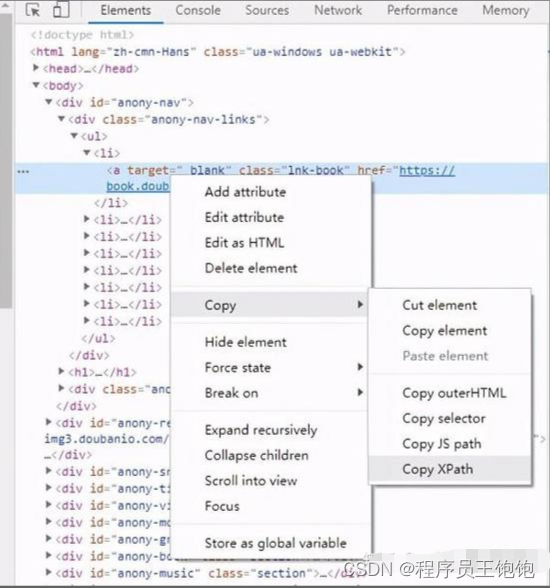Click the img3.doubanio.com text row

(107, 438)
